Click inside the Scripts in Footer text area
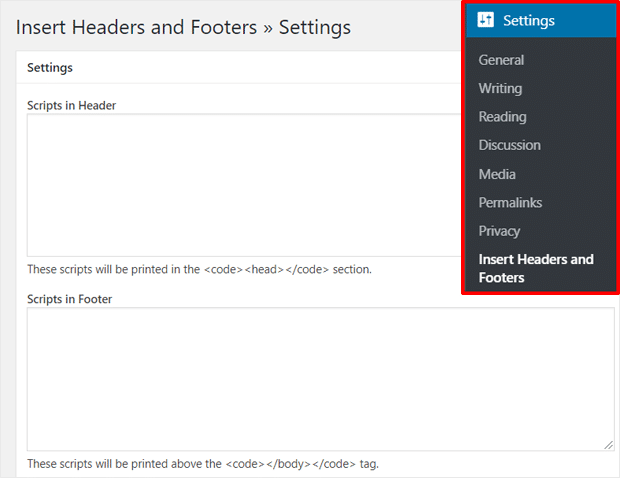The height and width of the screenshot is (478, 620). [x=321, y=379]
